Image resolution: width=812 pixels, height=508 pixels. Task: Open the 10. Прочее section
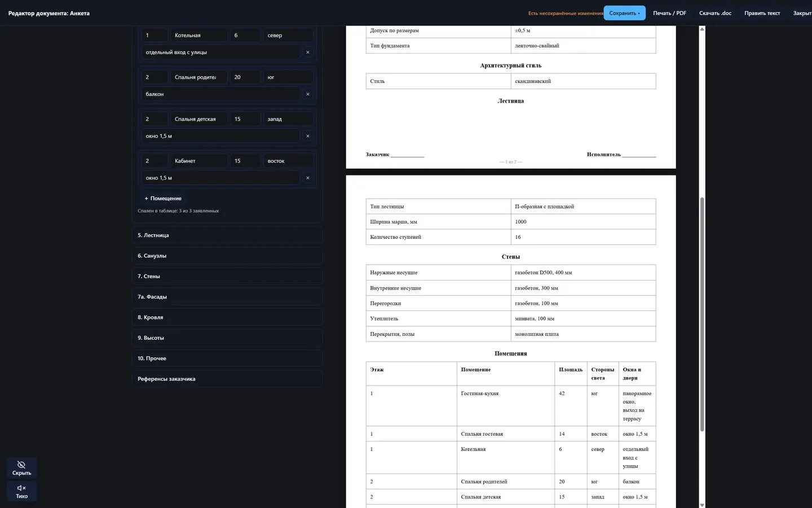[227, 358]
